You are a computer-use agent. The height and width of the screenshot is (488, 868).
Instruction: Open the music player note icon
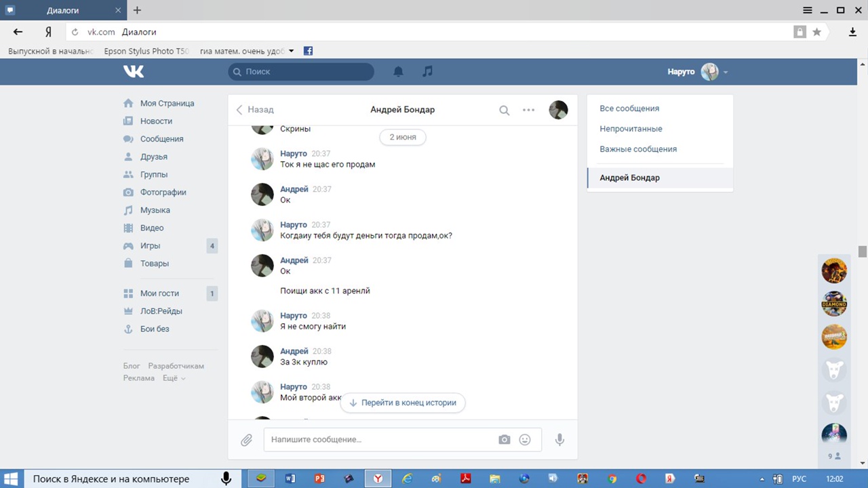coord(427,71)
